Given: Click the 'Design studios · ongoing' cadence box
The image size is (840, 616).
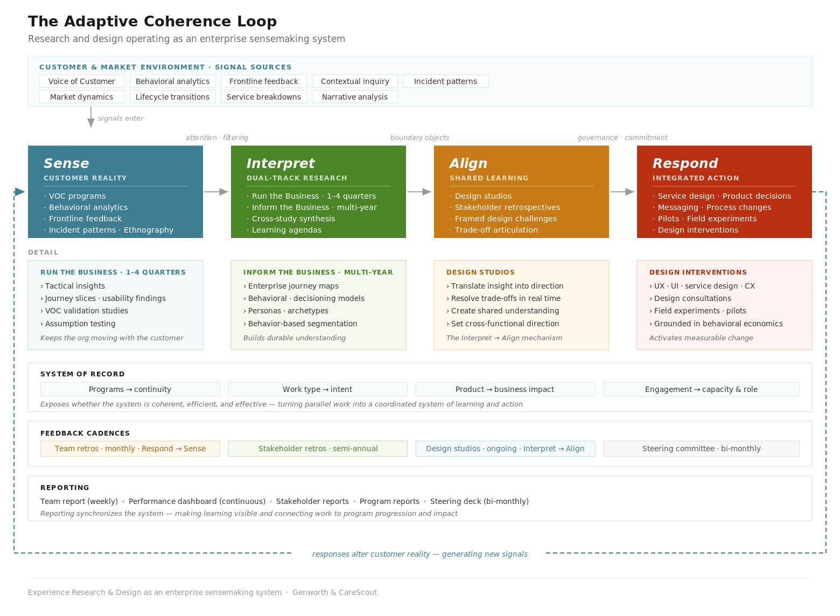Looking at the screenshot, I should (505, 449).
